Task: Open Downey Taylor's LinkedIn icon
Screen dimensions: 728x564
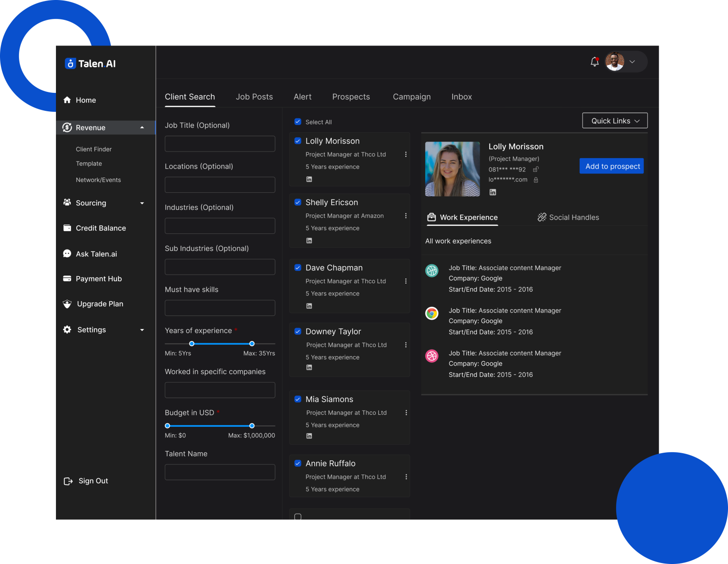Action: tap(309, 367)
